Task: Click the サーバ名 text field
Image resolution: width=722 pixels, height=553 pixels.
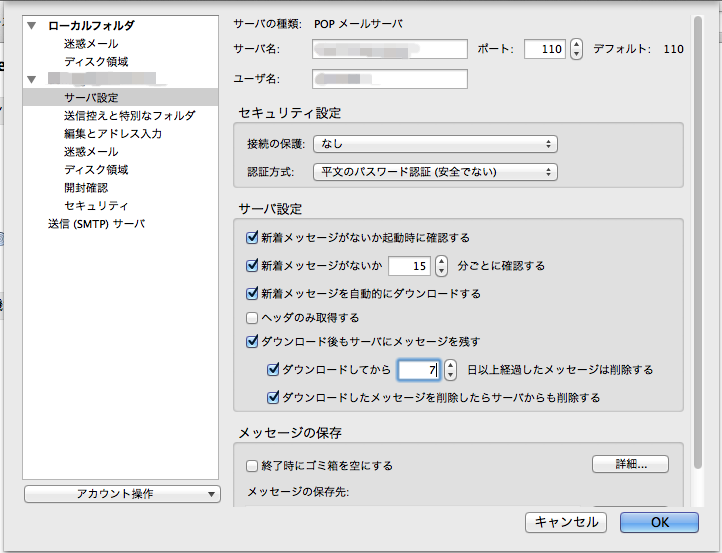Action: point(390,49)
